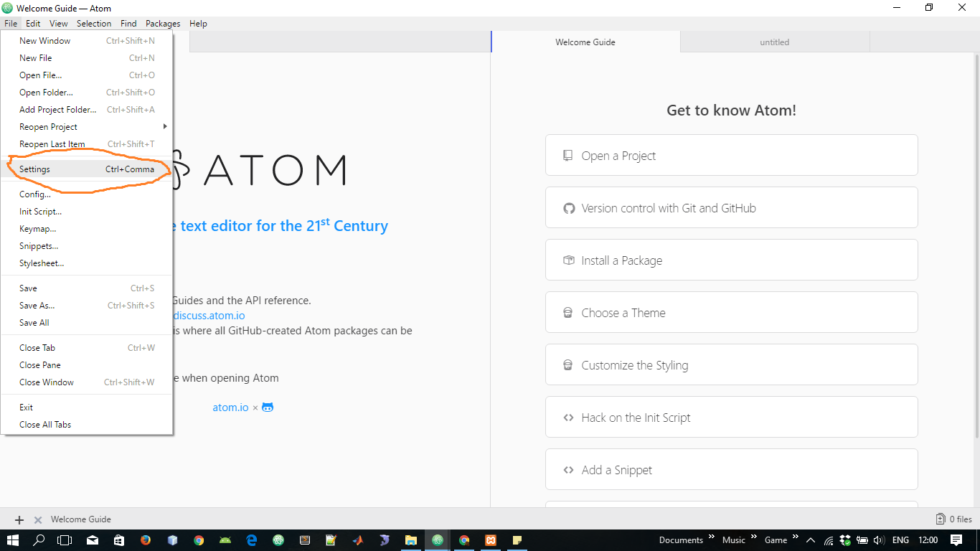Click the show hidden icons arrow in system tray
Viewport: 980px width, 551px height.
pos(810,540)
